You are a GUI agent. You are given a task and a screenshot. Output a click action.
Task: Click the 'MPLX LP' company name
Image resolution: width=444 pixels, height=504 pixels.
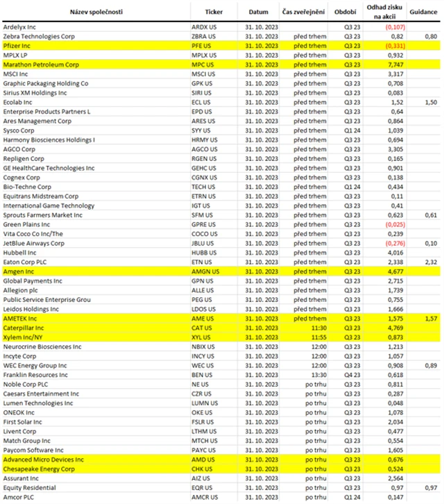tap(15, 55)
